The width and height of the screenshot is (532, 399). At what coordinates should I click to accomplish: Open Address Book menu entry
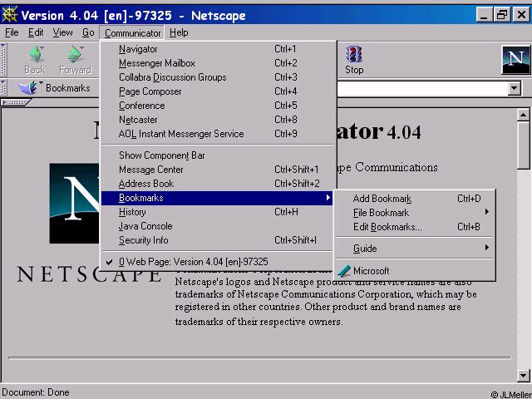click(217, 184)
